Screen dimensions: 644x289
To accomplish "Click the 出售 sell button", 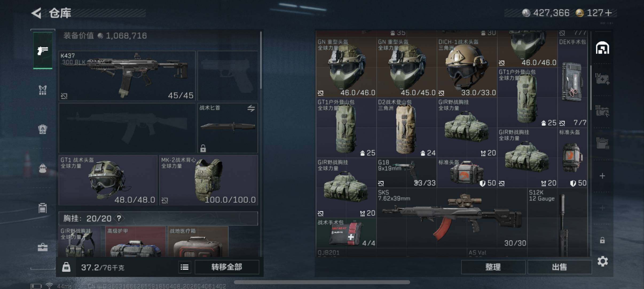I will point(559,267).
